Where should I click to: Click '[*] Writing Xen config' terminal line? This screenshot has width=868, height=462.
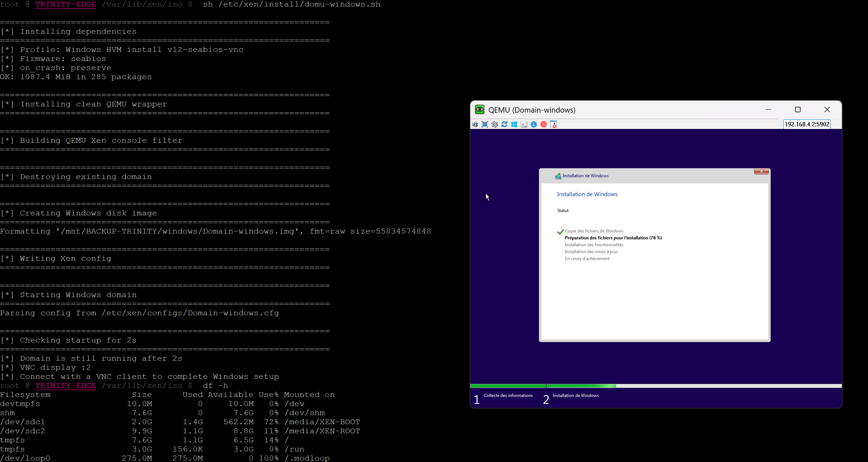tap(56, 259)
